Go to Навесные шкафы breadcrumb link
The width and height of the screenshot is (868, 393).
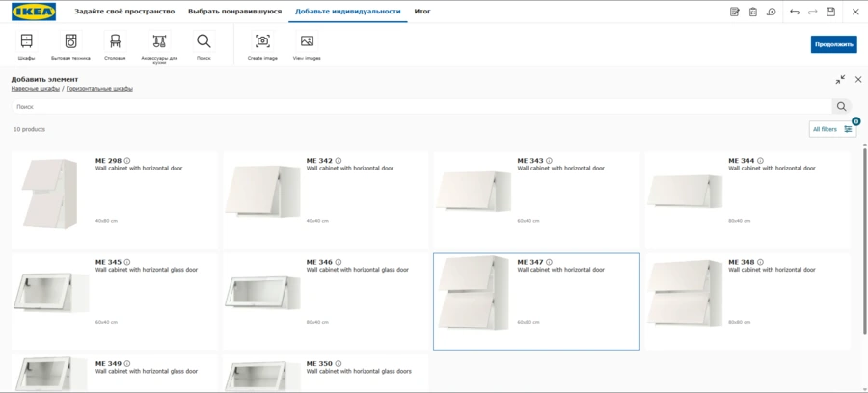[36, 89]
